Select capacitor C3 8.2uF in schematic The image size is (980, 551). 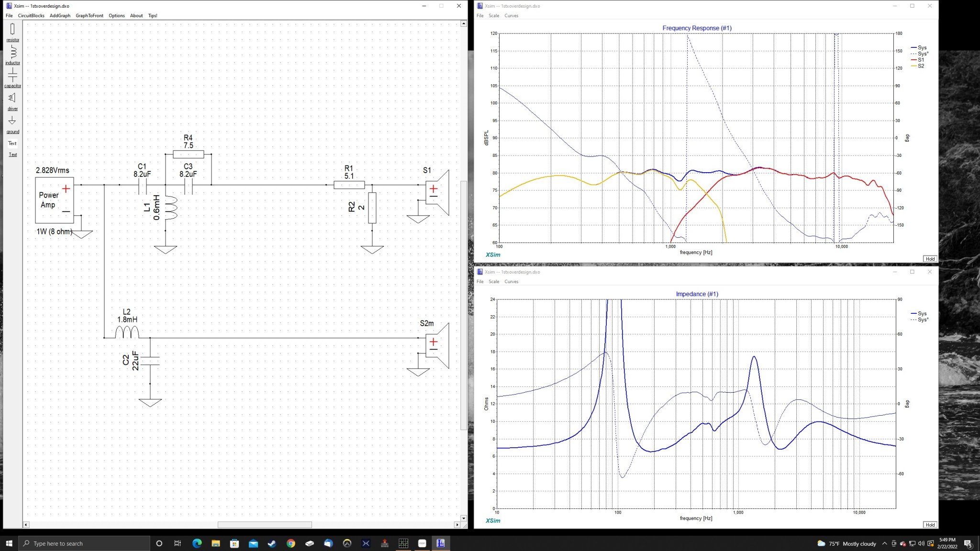click(x=188, y=185)
